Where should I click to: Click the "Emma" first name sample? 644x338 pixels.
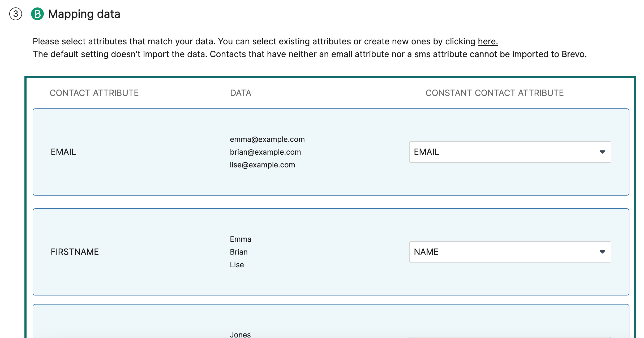point(241,239)
